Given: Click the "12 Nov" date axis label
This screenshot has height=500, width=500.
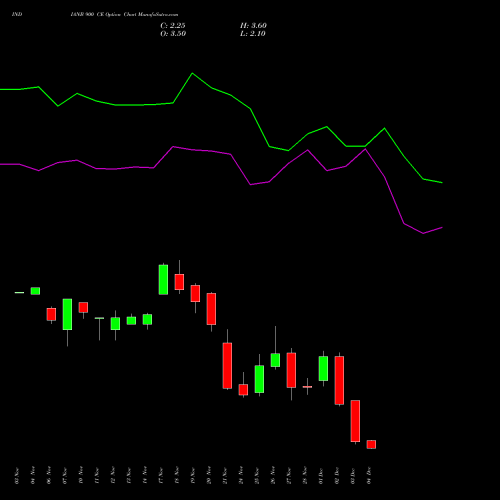Looking at the screenshot, I should coord(113,476).
